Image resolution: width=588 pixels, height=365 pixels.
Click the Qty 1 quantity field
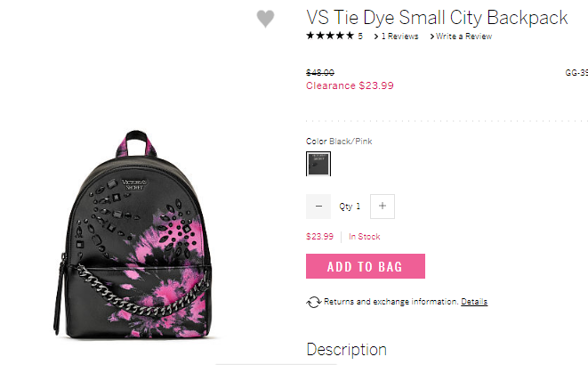click(x=350, y=207)
